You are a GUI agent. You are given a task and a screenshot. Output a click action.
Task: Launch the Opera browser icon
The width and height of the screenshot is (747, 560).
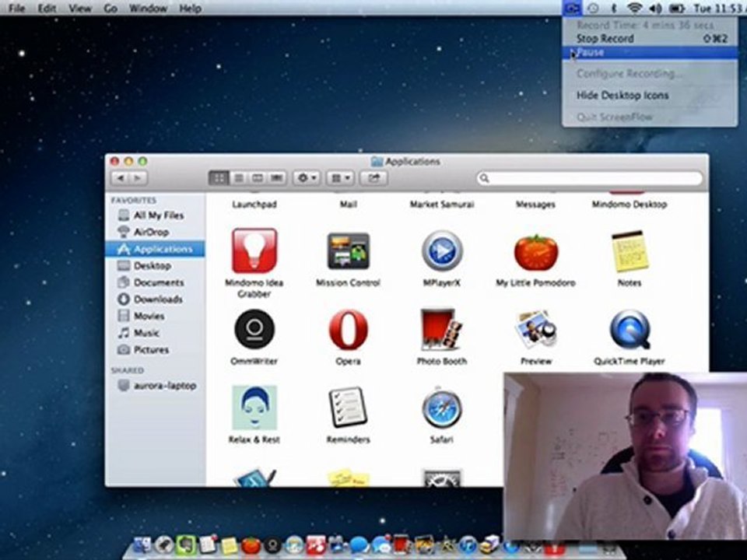[x=349, y=330]
